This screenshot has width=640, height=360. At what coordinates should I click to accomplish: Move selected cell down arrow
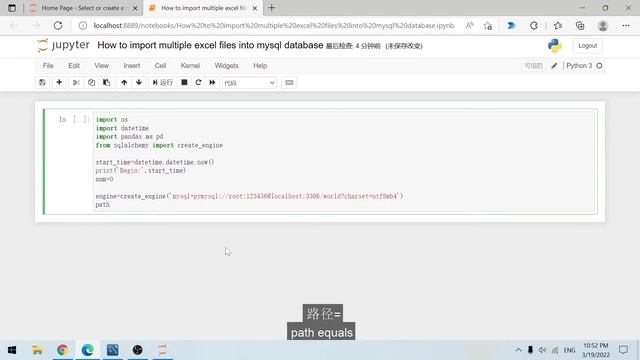139,82
